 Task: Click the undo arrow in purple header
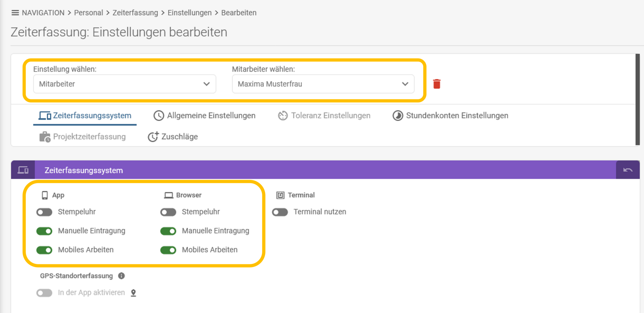coord(628,170)
